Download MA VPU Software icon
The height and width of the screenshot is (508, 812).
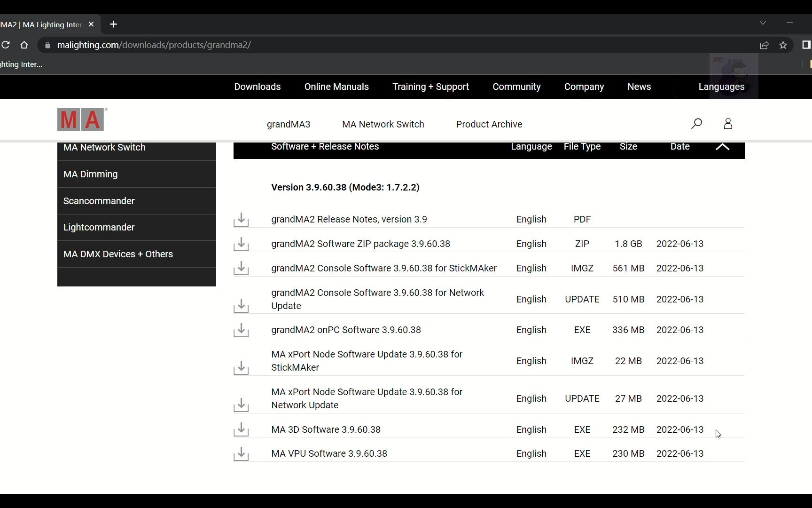pos(241,453)
